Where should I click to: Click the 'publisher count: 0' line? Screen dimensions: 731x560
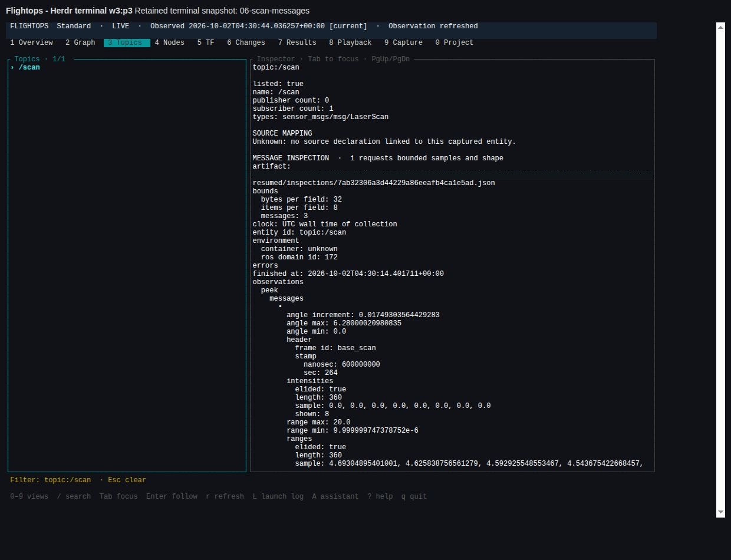[291, 100]
